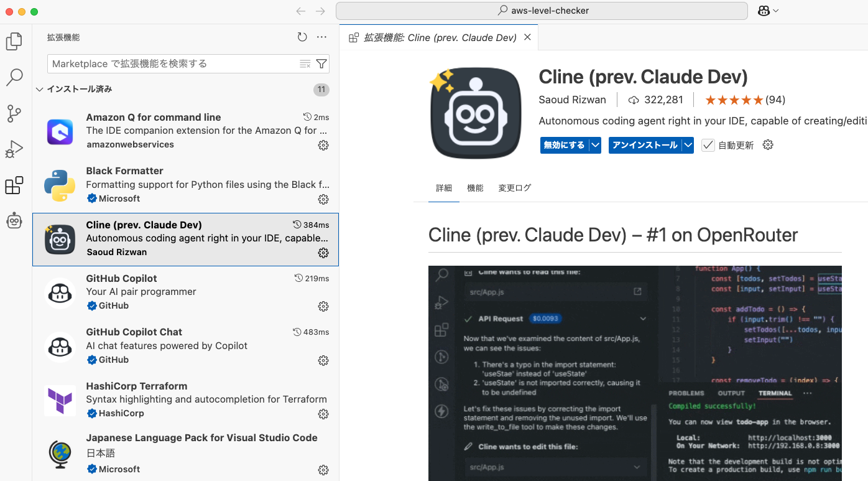Click the five-star rating (94)
The image size is (868, 481).
click(745, 100)
